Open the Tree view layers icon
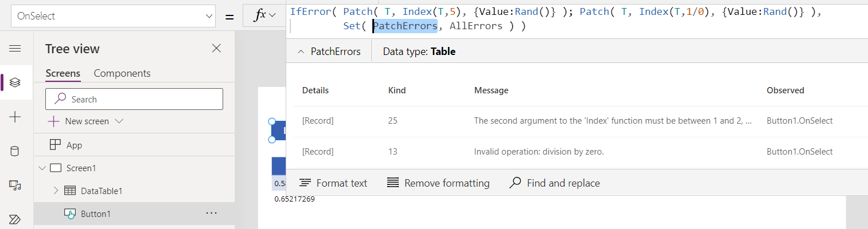The width and height of the screenshot is (868, 229). (15, 82)
